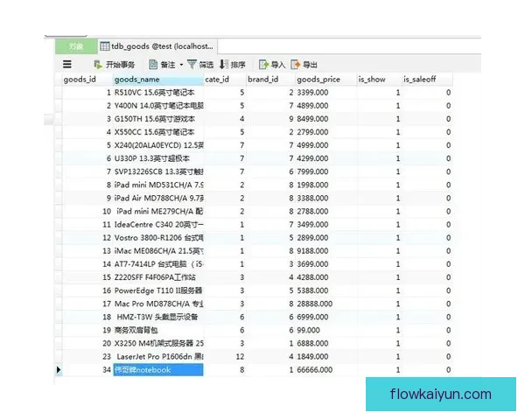Select the goods_id cell showing 23
525x420 pixels.
click(87, 357)
